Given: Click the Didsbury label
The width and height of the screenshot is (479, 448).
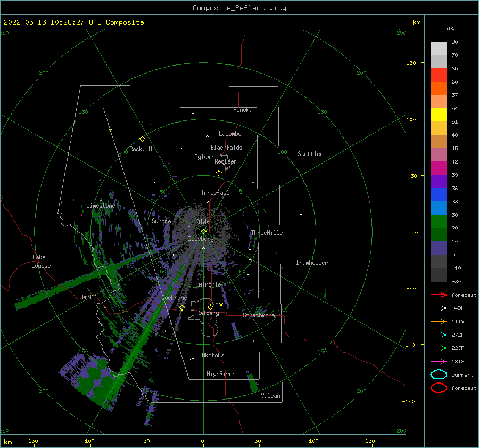Looking at the screenshot, I should (201, 239).
